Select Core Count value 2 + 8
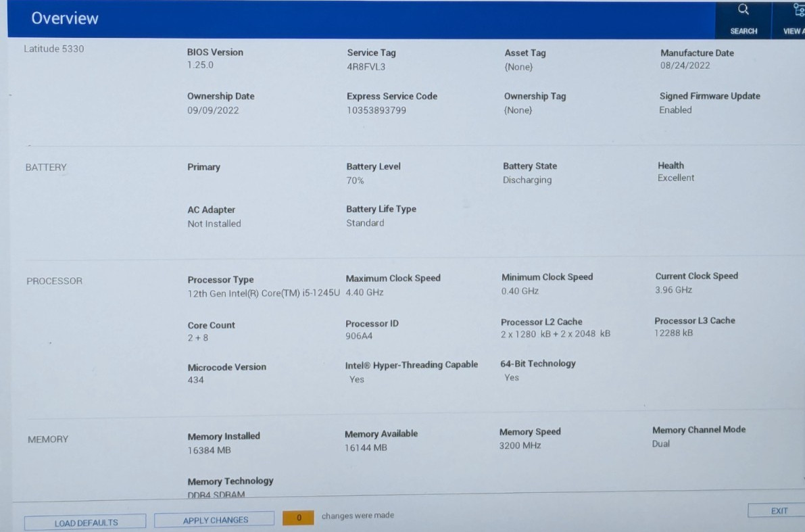 197,338
